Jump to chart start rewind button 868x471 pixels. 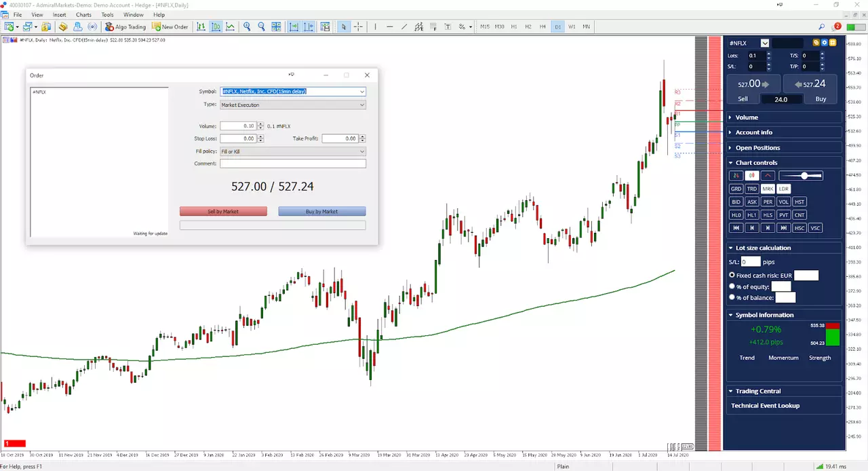pyautogui.click(x=736, y=228)
